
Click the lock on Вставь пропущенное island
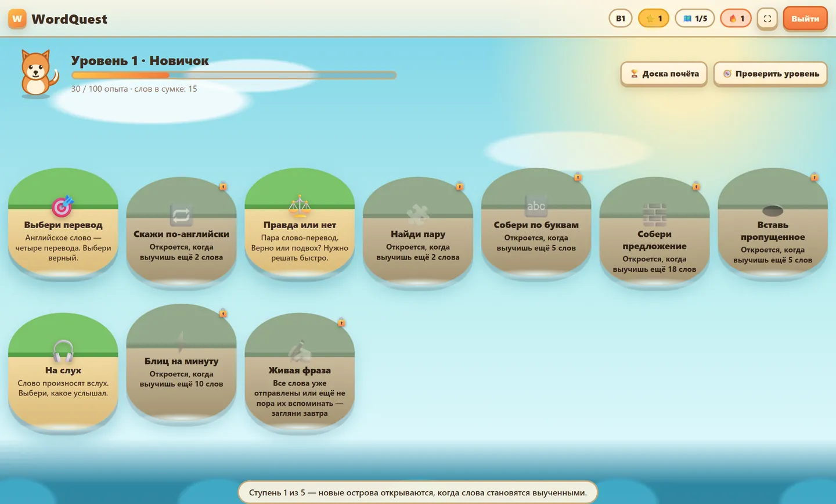pyautogui.click(x=815, y=177)
